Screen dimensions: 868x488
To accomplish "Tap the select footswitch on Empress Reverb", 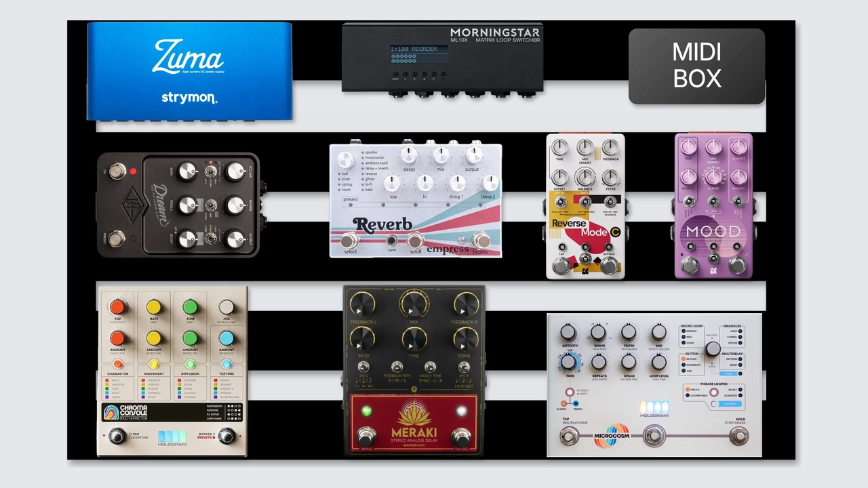I will pos(349,240).
